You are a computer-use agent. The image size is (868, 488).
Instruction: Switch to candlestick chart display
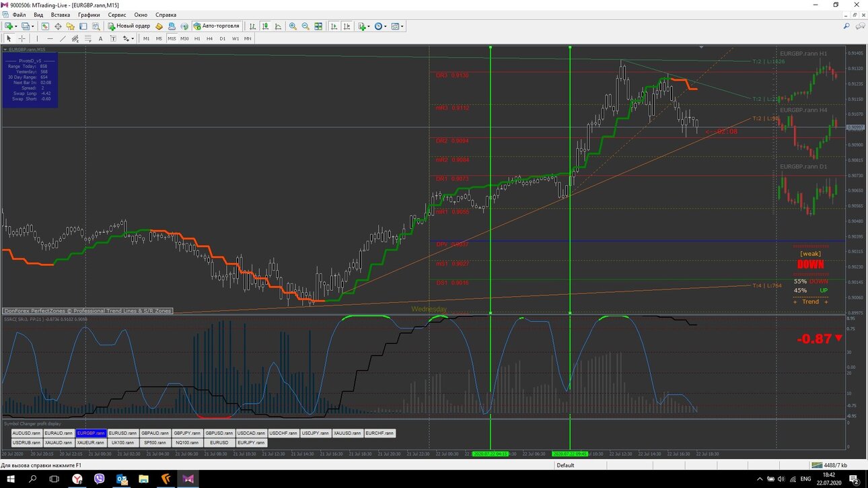pos(265,26)
